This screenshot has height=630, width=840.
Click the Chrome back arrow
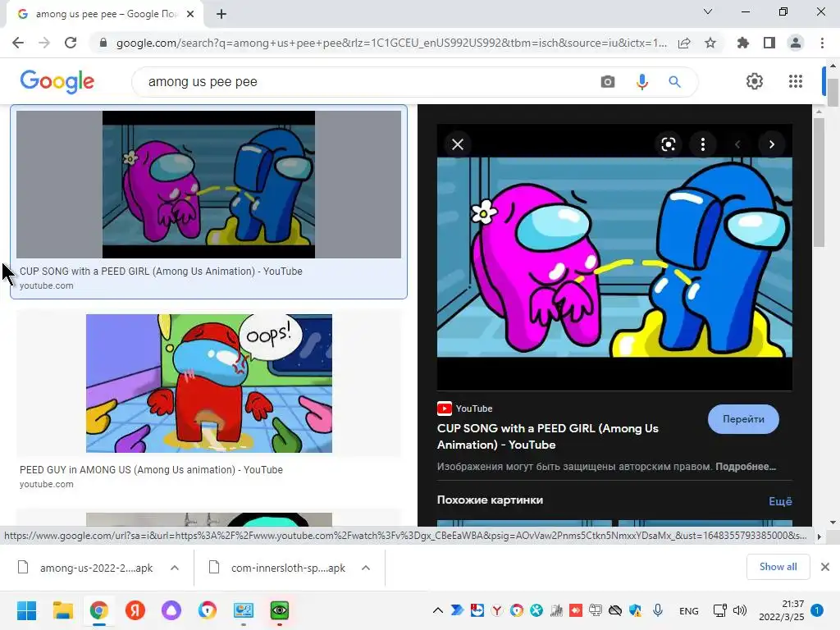(x=18, y=43)
